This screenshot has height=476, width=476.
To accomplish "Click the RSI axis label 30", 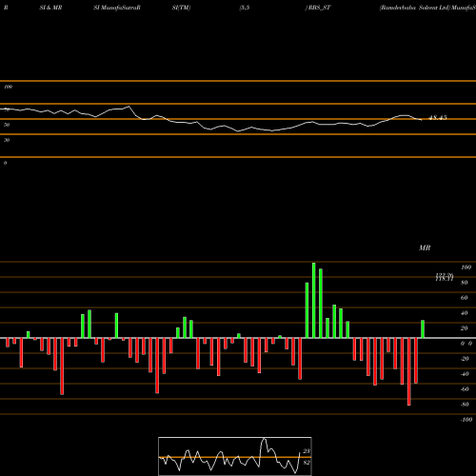I will point(7,140).
